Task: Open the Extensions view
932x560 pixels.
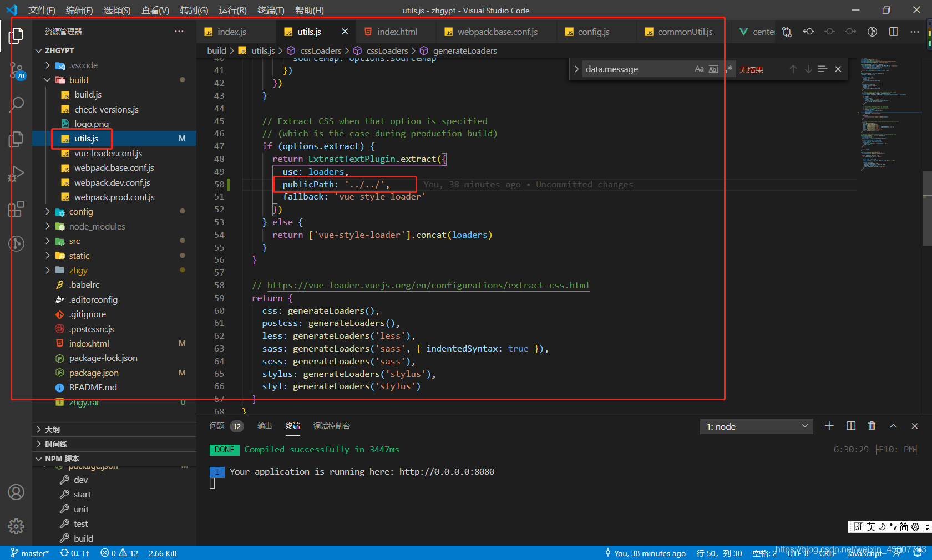Action: [x=16, y=208]
